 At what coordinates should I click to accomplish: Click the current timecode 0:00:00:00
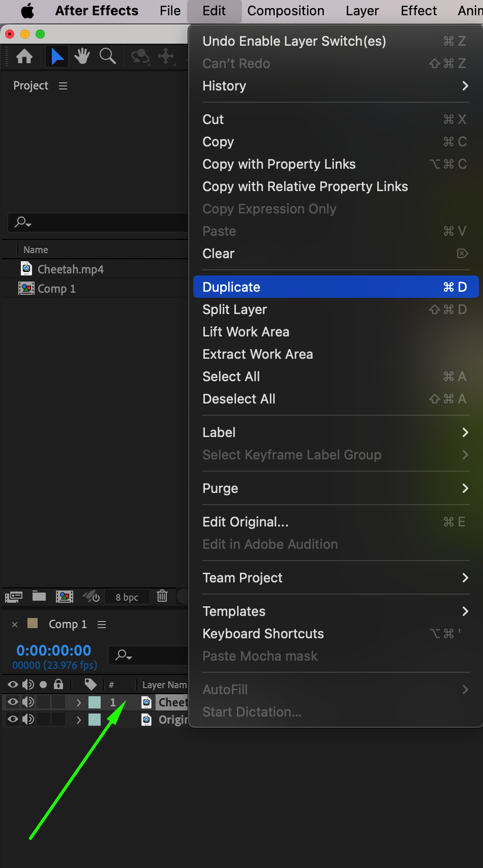pyautogui.click(x=54, y=650)
